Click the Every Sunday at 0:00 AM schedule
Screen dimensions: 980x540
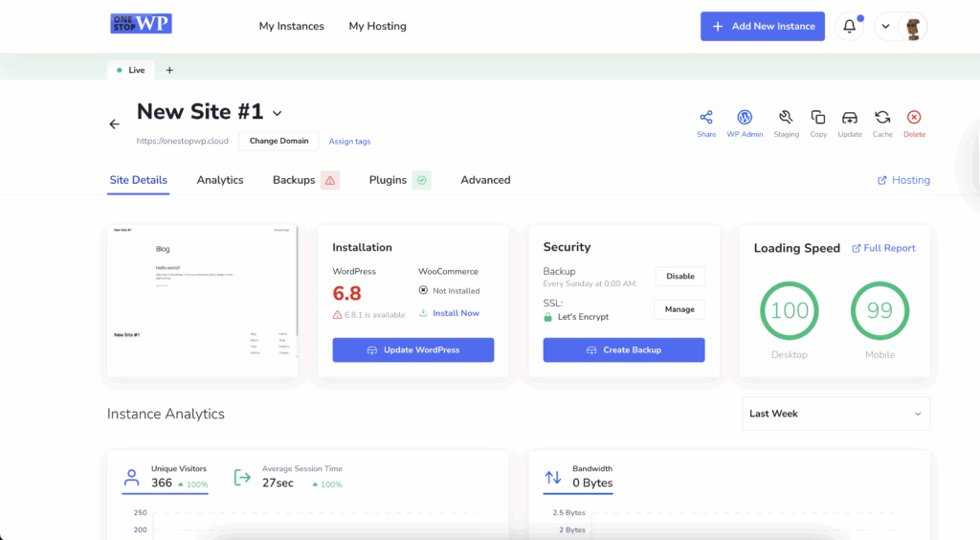(590, 283)
